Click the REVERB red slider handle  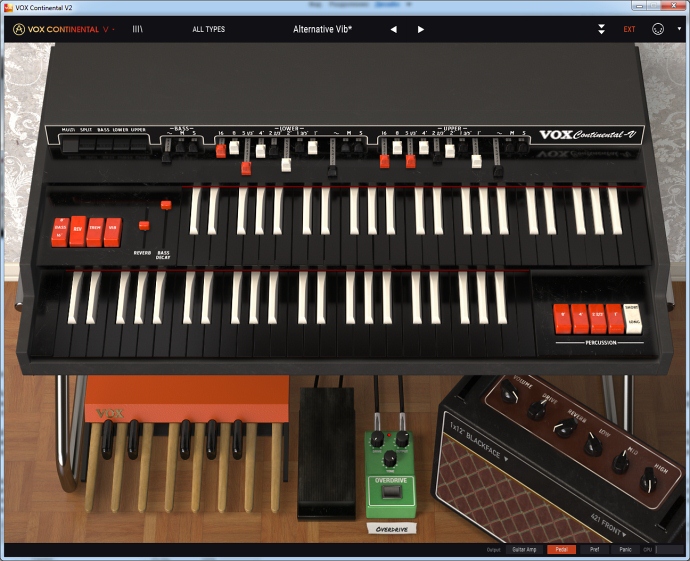(144, 226)
